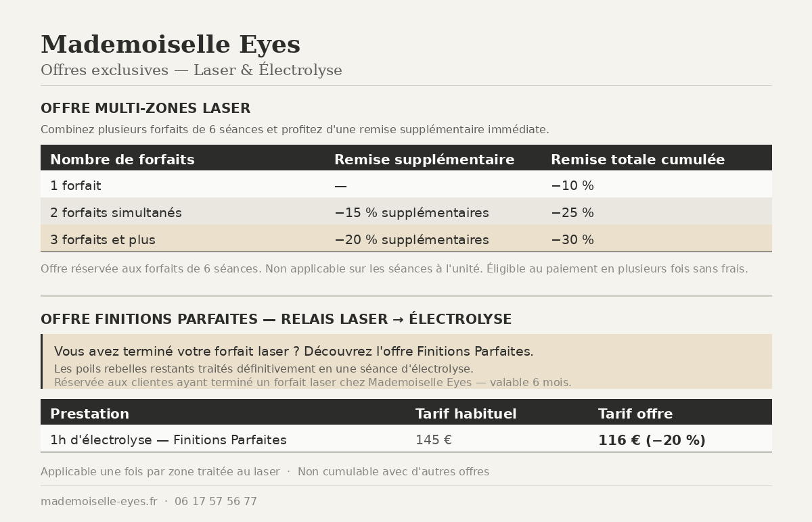Click the Mademoiselle Eyes title
812x522 pixels.
point(170,45)
